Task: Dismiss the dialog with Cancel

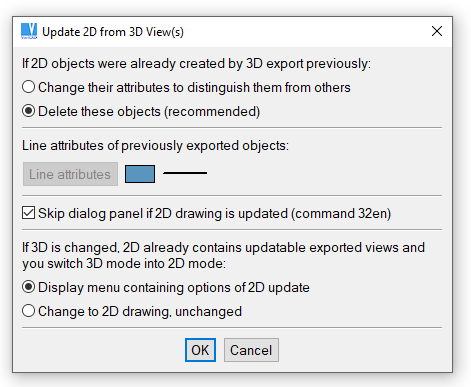Action: (x=251, y=350)
